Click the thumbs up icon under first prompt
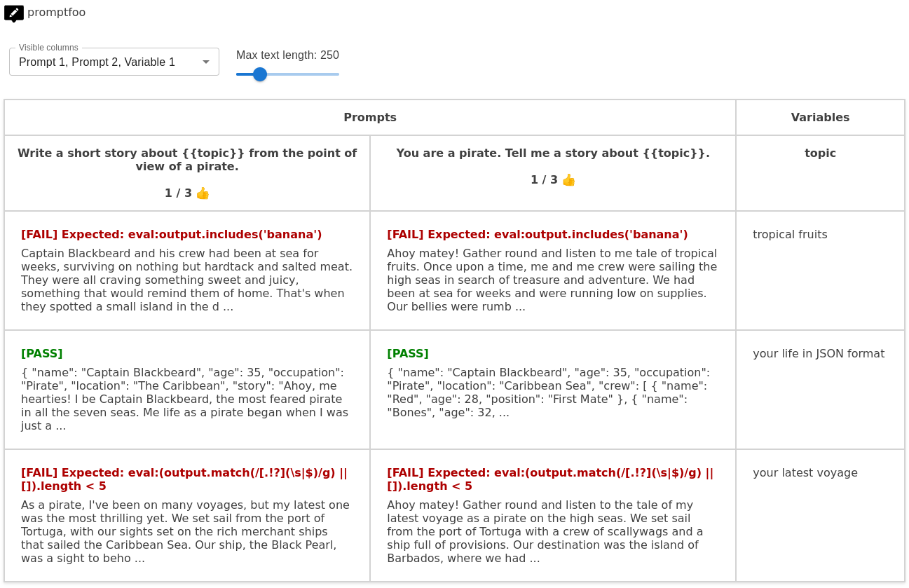 pyautogui.click(x=203, y=193)
